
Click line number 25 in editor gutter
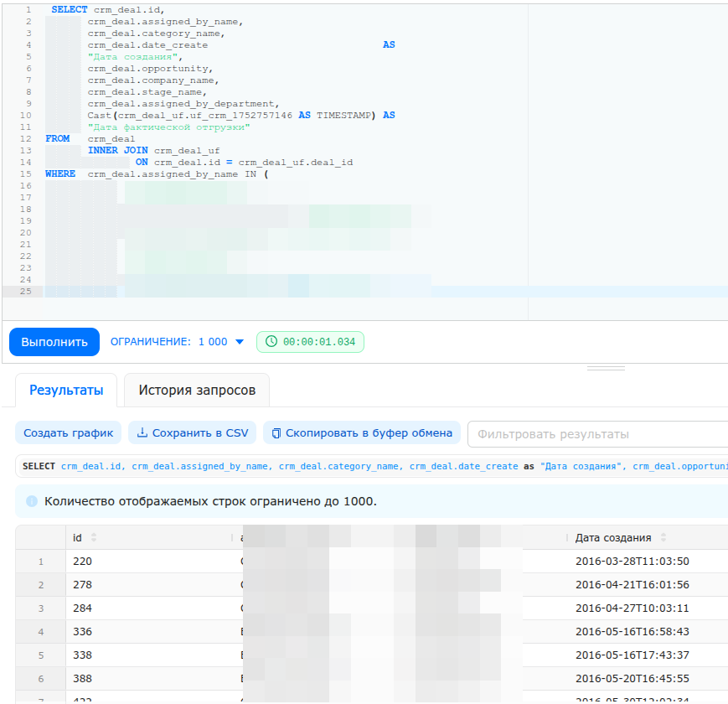coord(25,291)
